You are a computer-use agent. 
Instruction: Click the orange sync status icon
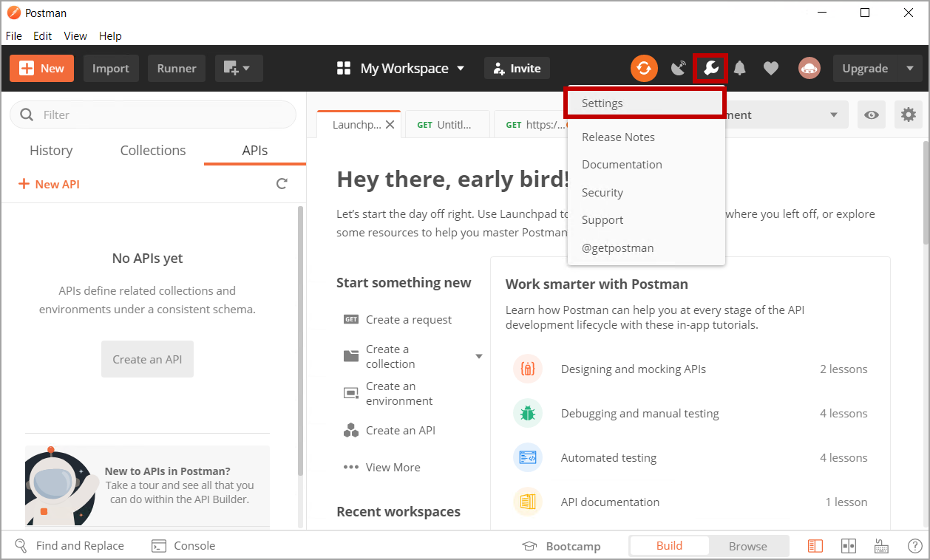click(x=644, y=68)
